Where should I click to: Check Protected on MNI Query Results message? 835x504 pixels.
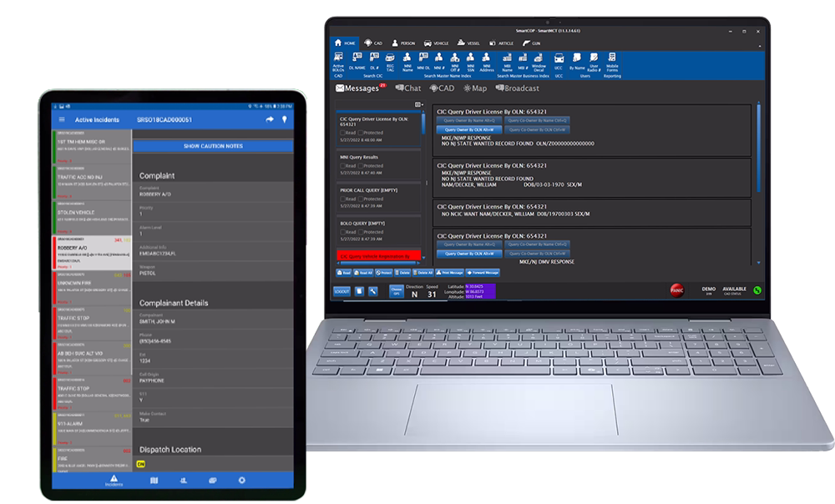click(361, 165)
